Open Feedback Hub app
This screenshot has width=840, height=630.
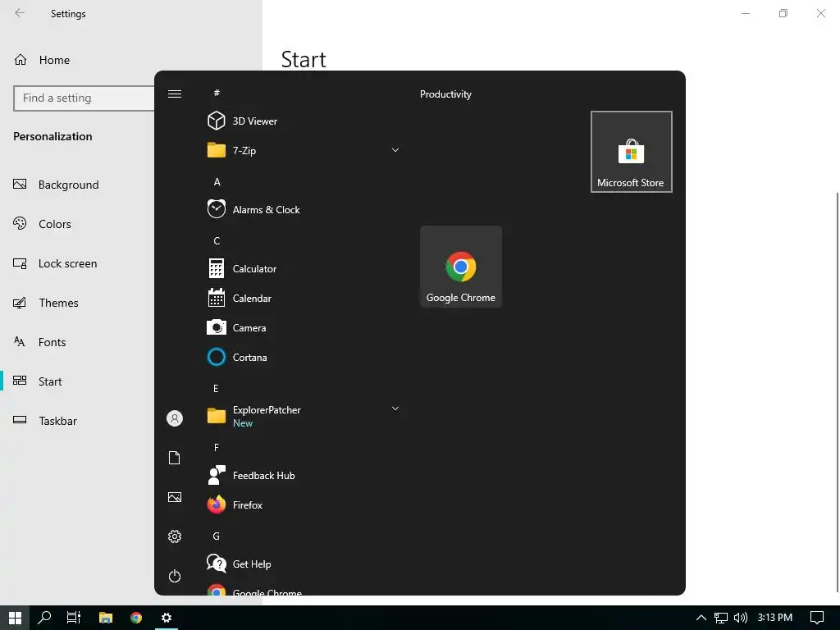tap(304, 475)
